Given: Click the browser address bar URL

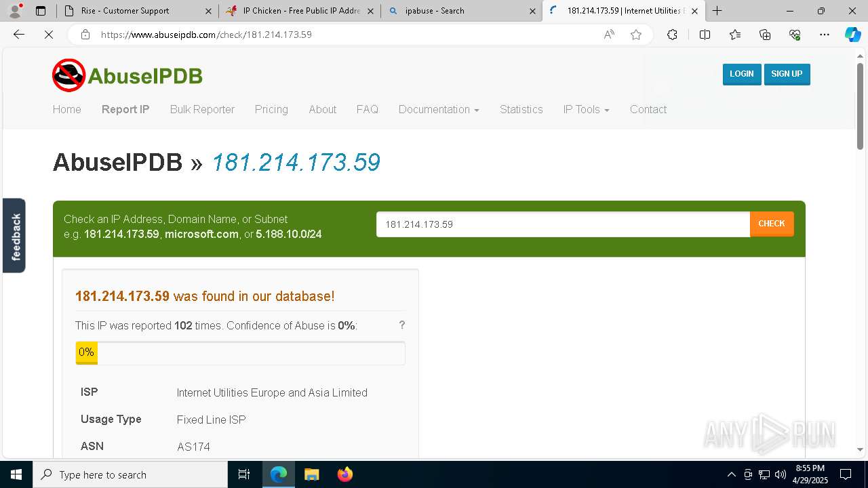Looking at the screenshot, I should (x=206, y=35).
